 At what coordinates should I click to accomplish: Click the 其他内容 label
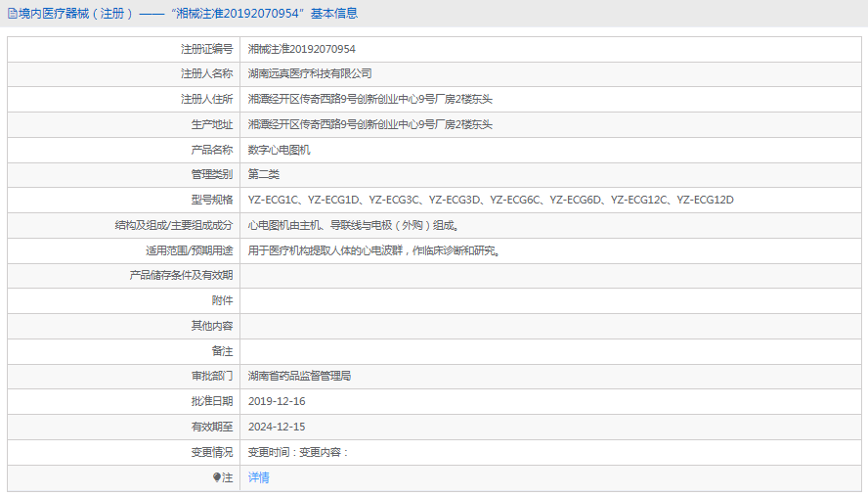pos(212,326)
